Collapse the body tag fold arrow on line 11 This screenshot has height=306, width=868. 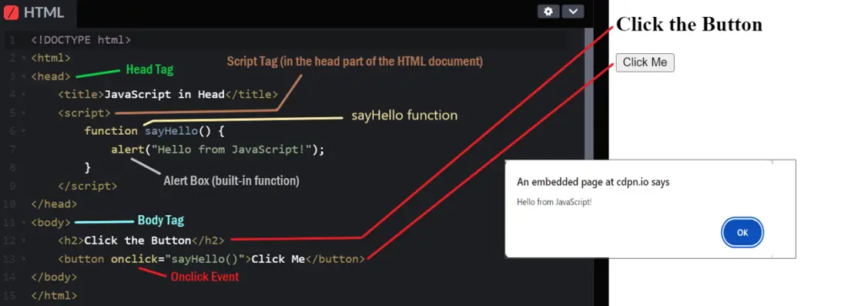click(x=23, y=222)
